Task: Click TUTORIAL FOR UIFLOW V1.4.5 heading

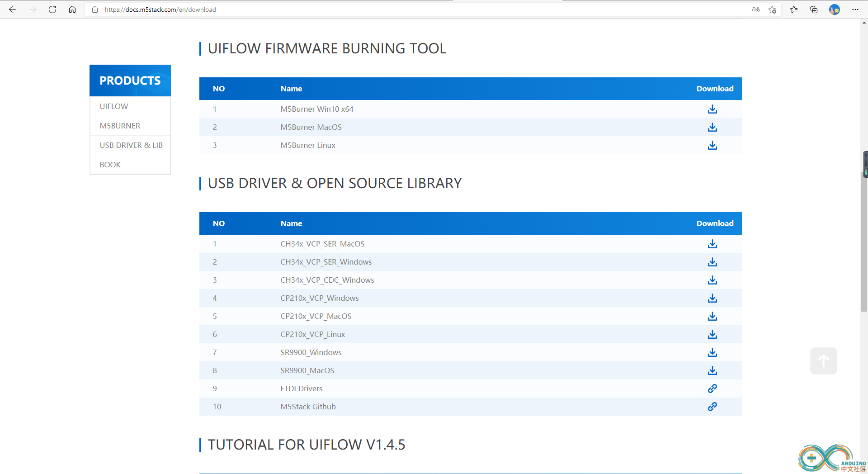Action: pos(307,445)
